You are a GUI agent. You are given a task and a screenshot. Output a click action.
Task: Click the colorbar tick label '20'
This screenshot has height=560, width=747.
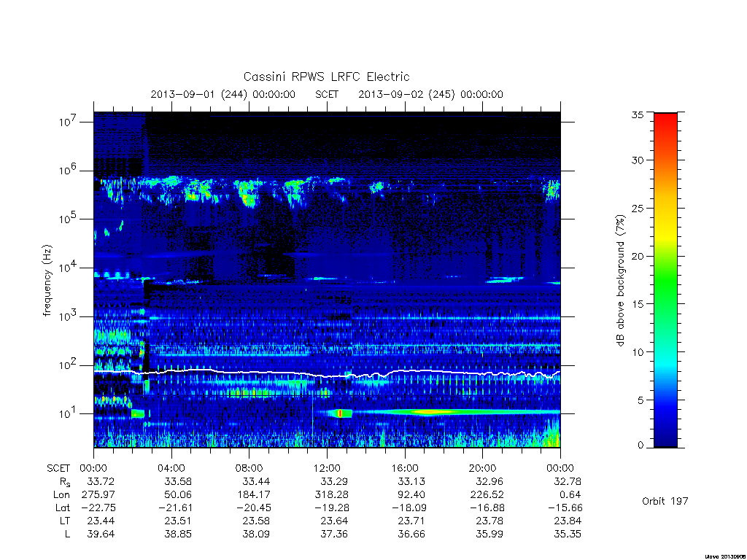coord(637,256)
